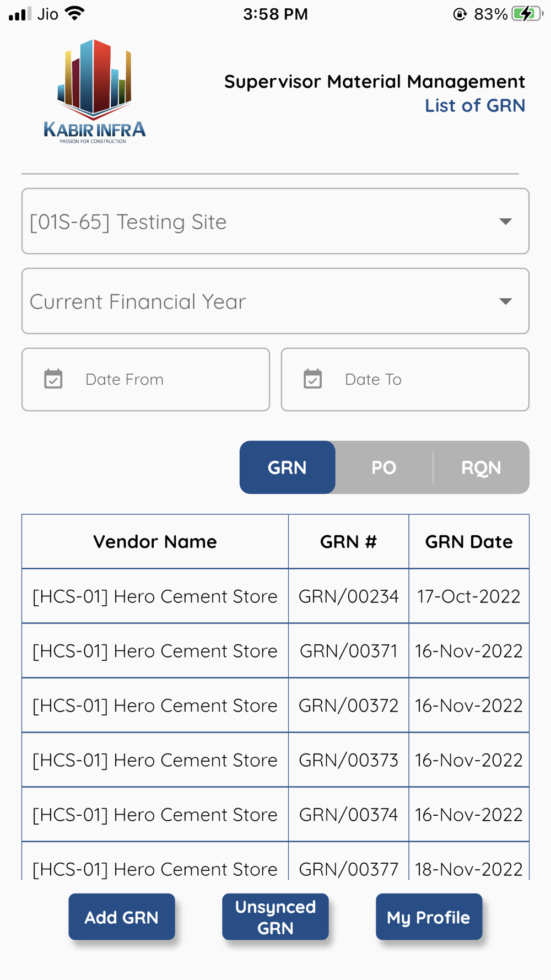This screenshot has width=551, height=980.
Task: Select GRN/00374 cell
Action: click(349, 815)
